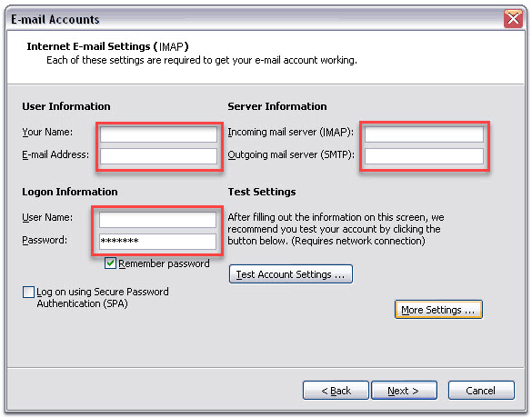This screenshot has height=417, width=532.
Task: Click the User Information heading
Action: 66,106
